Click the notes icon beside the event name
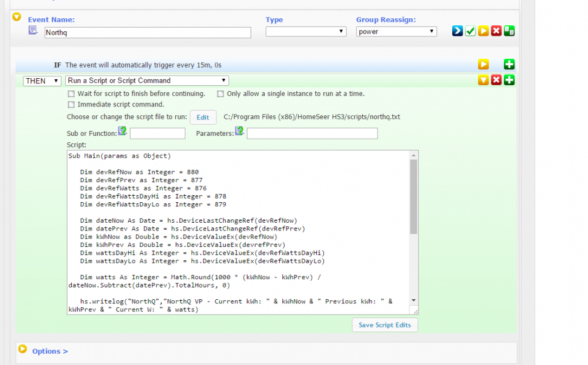 [x=34, y=31]
